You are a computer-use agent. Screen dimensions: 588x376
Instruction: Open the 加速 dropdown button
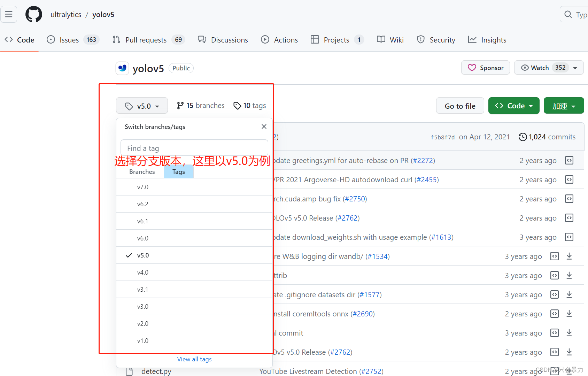[564, 106]
